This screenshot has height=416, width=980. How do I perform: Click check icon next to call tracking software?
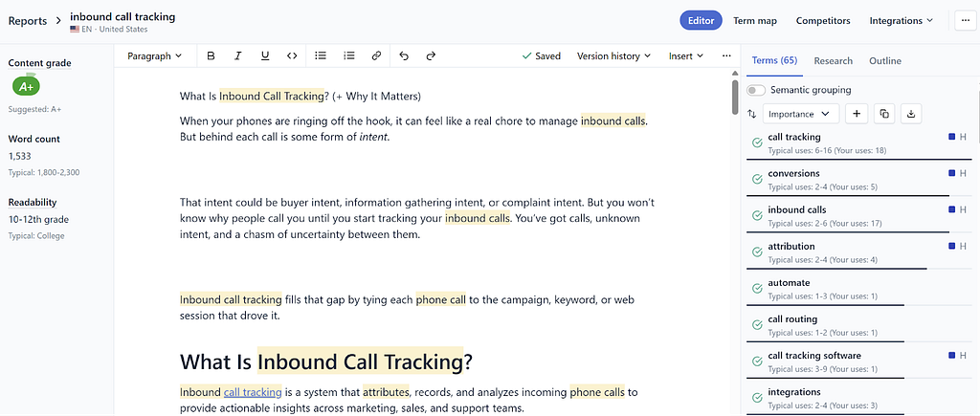(x=757, y=361)
